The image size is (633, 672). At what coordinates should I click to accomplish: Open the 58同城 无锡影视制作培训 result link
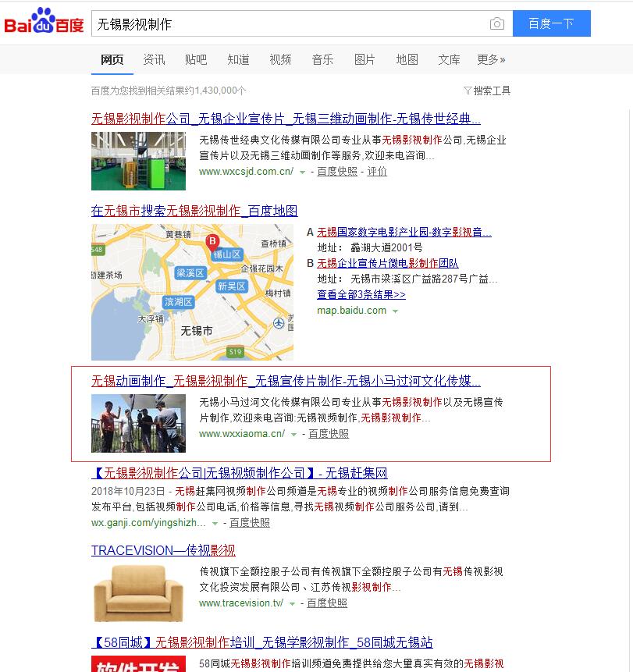261,642
